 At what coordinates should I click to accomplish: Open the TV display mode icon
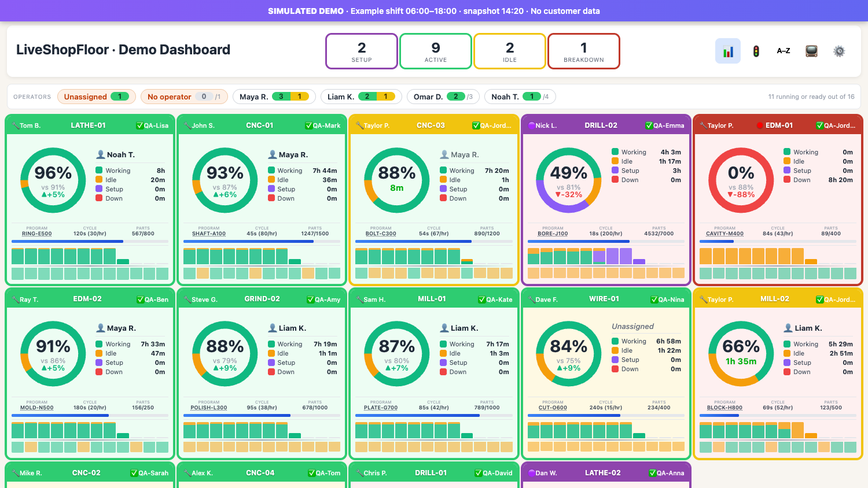tap(811, 51)
